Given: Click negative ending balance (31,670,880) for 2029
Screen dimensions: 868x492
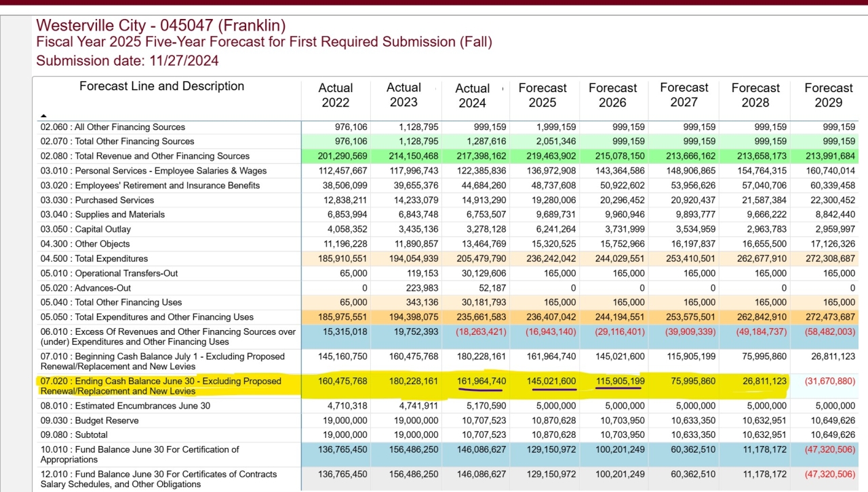Looking at the screenshot, I should 831,382.
